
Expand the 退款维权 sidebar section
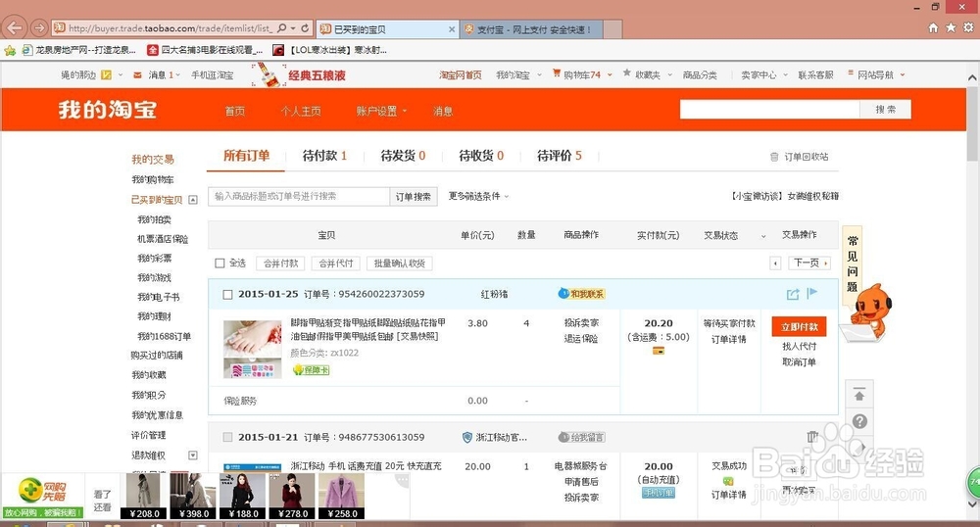[x=193, y=455]
